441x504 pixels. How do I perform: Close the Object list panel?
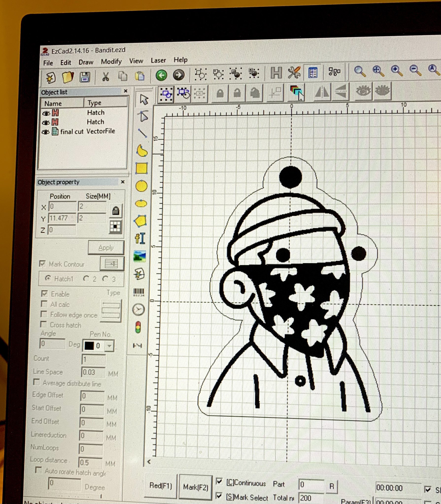tap(126, 91)
